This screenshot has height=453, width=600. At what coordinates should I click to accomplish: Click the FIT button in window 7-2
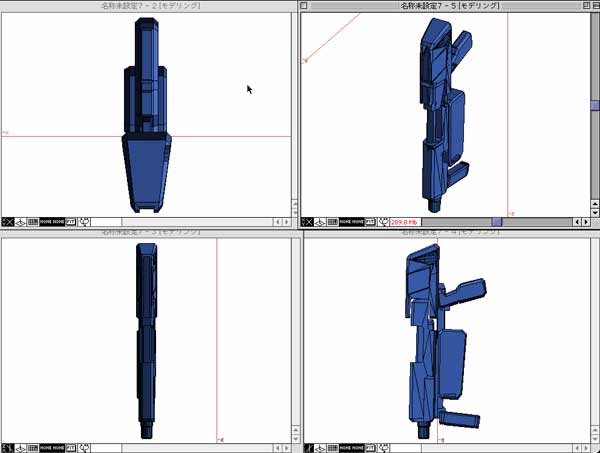pyautogui.click(x=71, y=222)
